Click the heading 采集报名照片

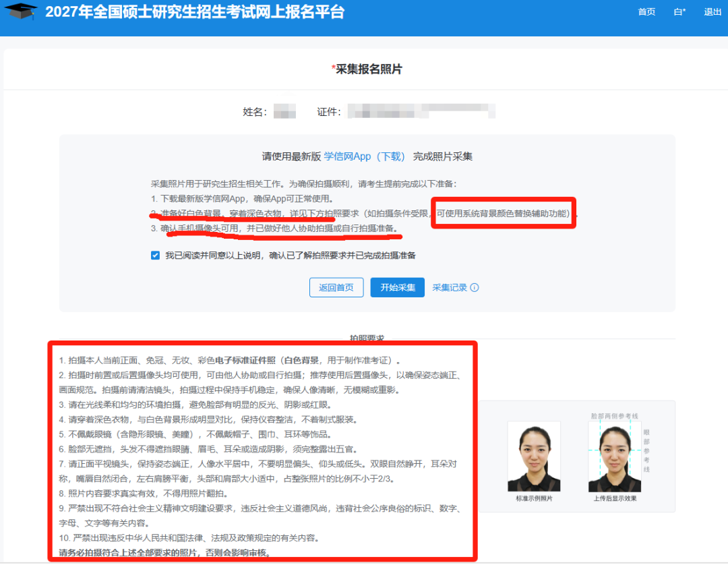click(369, 69)
